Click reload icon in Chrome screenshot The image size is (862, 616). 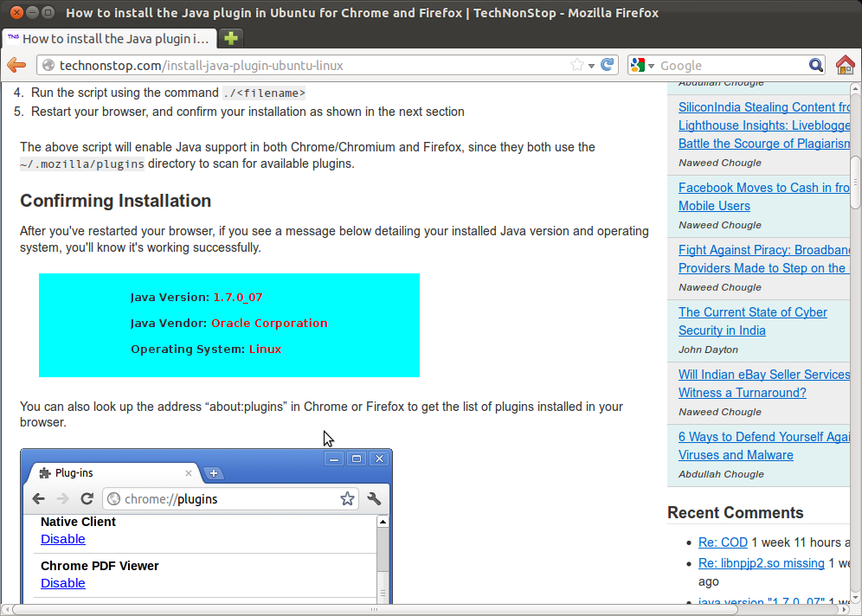pyautogui.click(x=87, y=498)
